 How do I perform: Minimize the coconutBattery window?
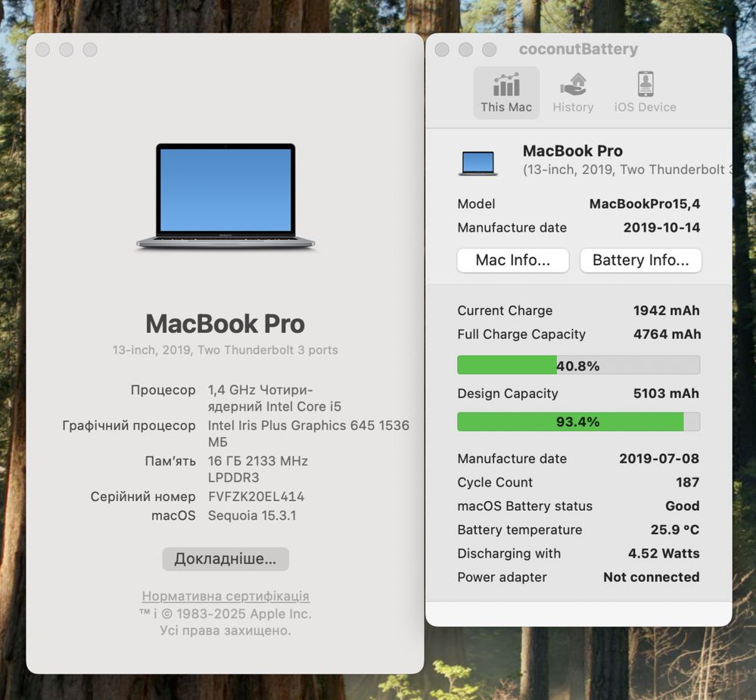pyautogui.click(x=465, y=50)
